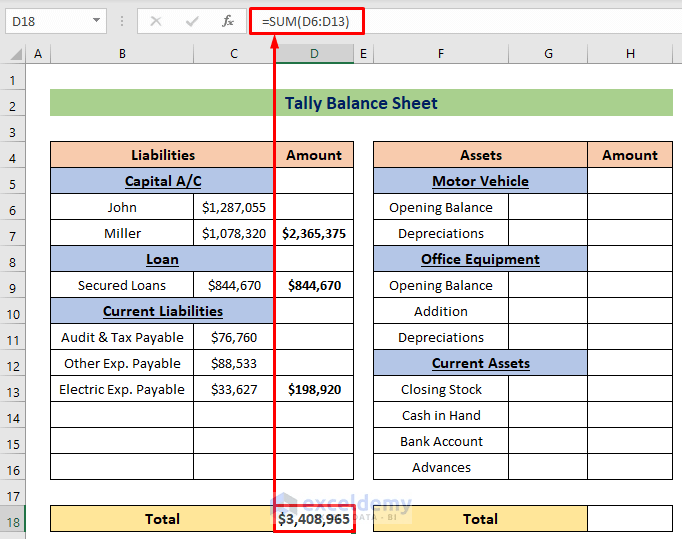Image resolution: width=682 pixels, height=539 pixels.
Task: Select column D header
Action: click(314, 54)
